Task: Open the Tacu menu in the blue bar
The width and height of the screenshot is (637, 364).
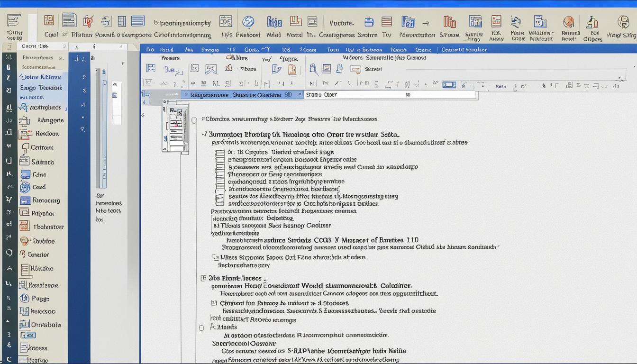Action: 333,49
